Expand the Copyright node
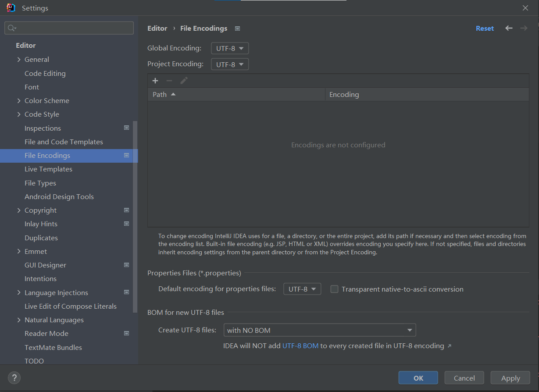 tap(19, 210)
